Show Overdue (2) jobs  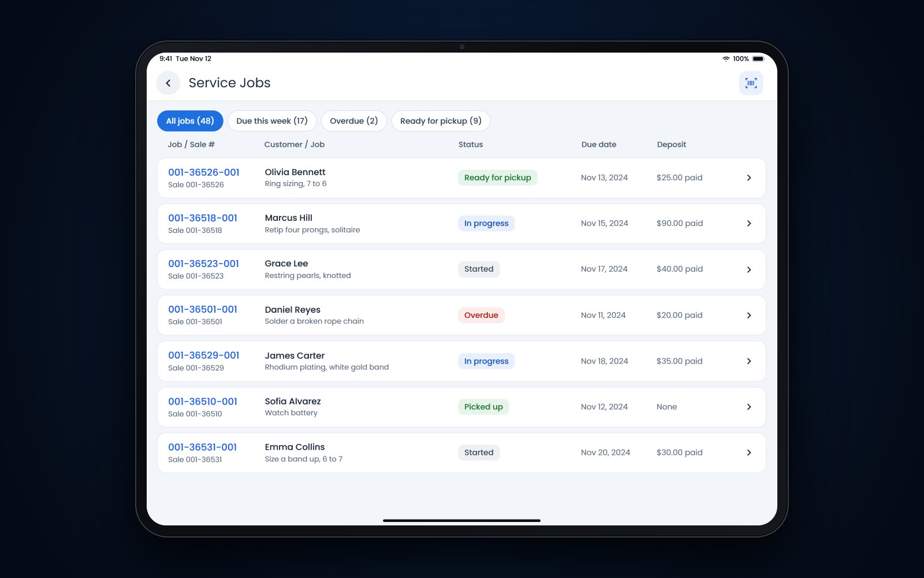354,121
